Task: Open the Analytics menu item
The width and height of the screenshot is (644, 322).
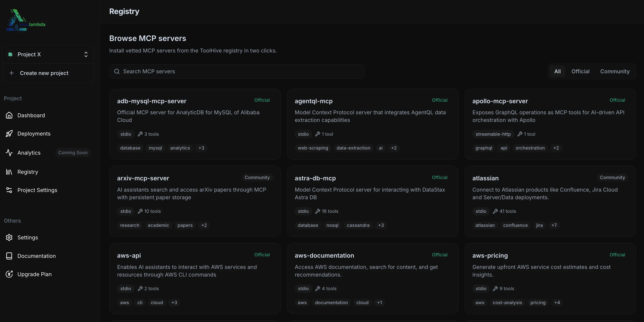Action: tap(29, 153)
